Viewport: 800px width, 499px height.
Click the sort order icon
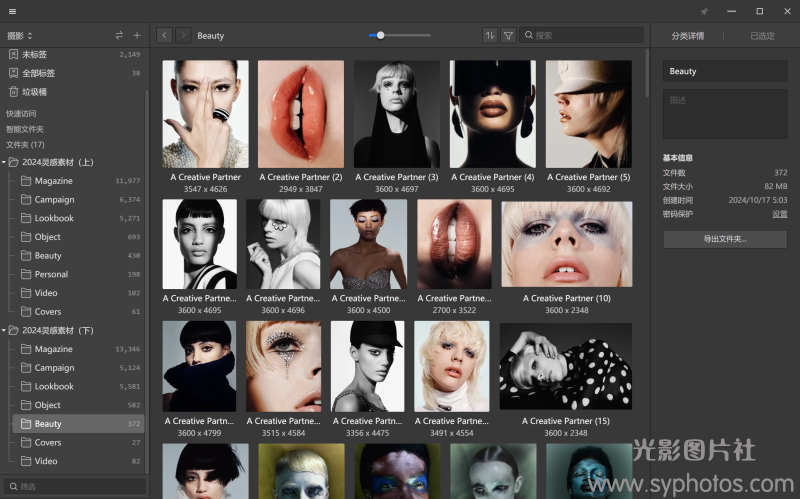coord(489,35)
